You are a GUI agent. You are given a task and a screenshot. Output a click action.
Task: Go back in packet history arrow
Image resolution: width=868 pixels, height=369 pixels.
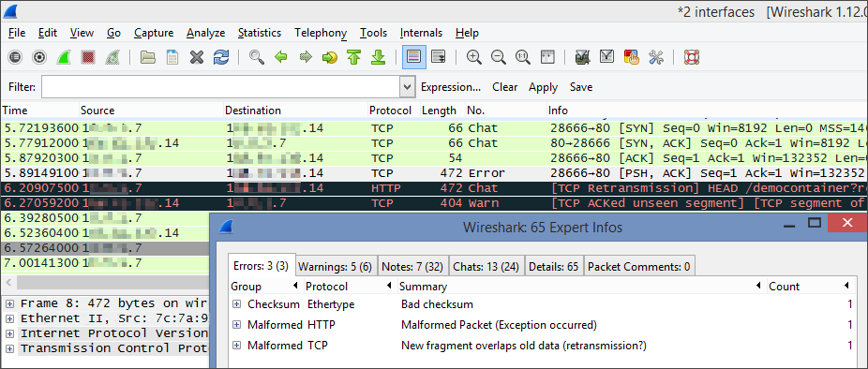(281, 57)
